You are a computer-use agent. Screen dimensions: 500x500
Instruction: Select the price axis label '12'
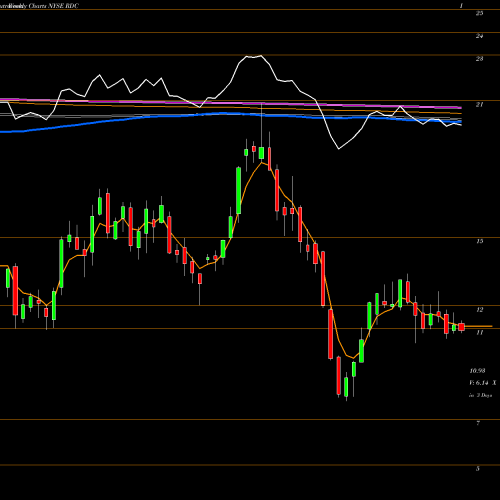(479, 310)
